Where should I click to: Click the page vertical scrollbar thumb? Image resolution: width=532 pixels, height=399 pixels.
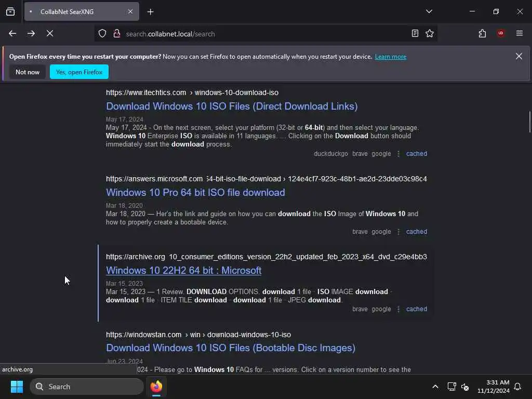(529, 122)
